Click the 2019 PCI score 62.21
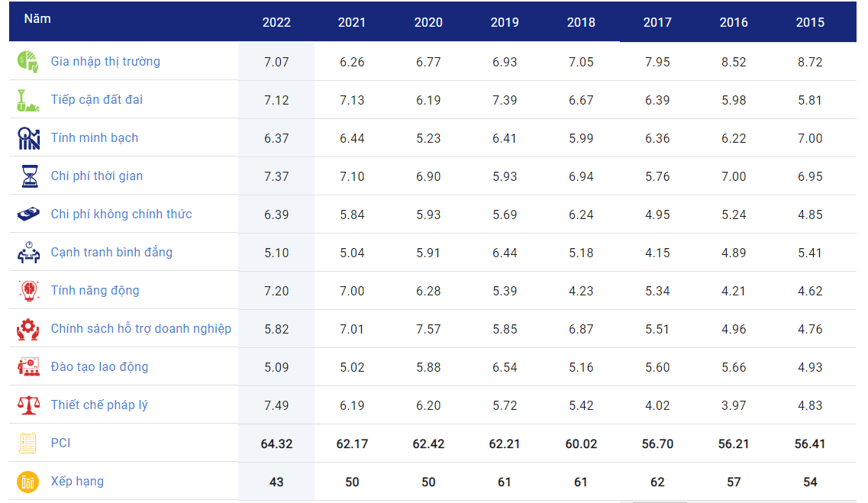 pos(505,443)
